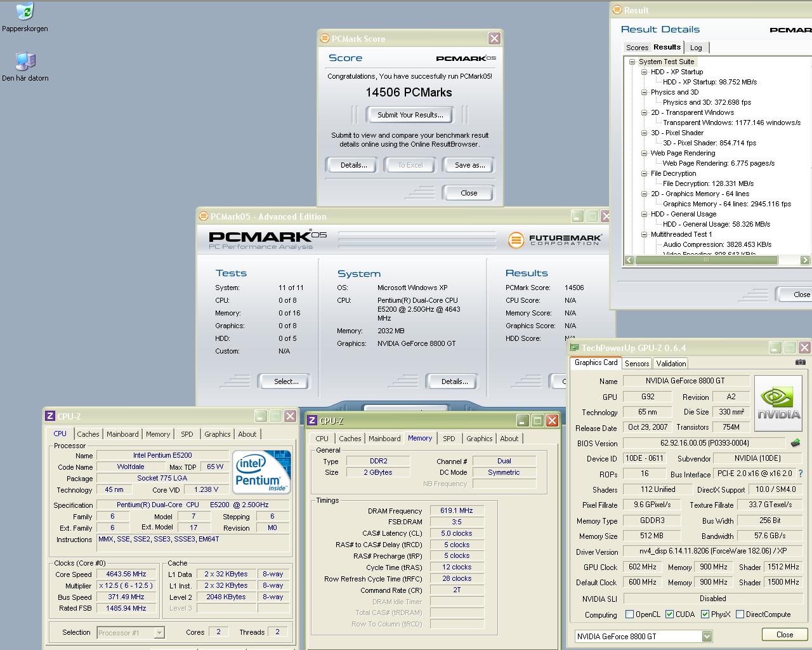Collapse the Multithreaded Test 1 node
This screenshot has height=650, width=812.
click(644, 234)
